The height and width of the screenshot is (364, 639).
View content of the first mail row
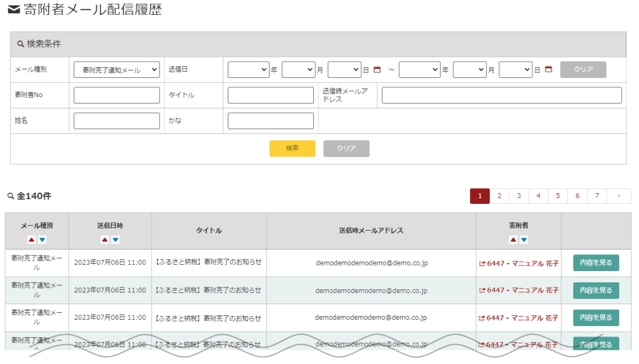tap(596, 264)
